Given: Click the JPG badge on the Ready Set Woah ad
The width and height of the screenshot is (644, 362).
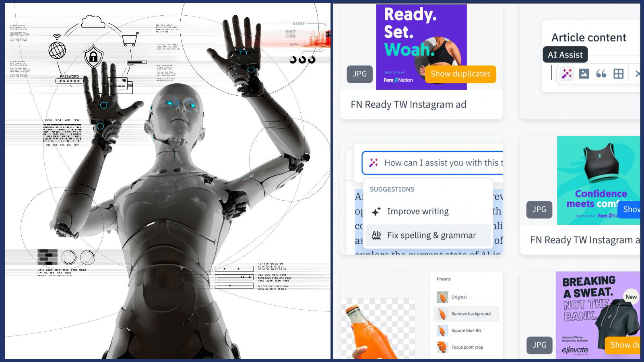Looking at the screenshot, I should 359,74.
